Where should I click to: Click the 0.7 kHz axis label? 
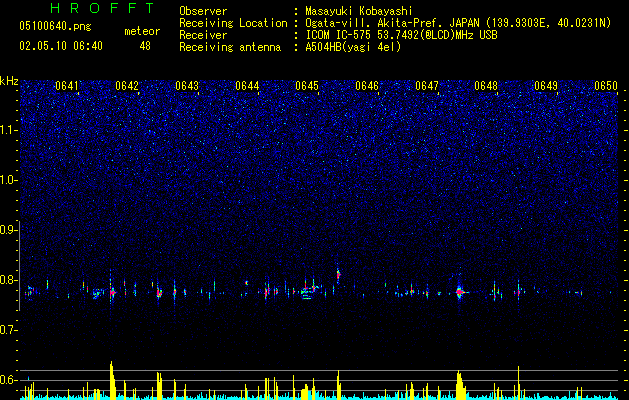tap(9, 330)
